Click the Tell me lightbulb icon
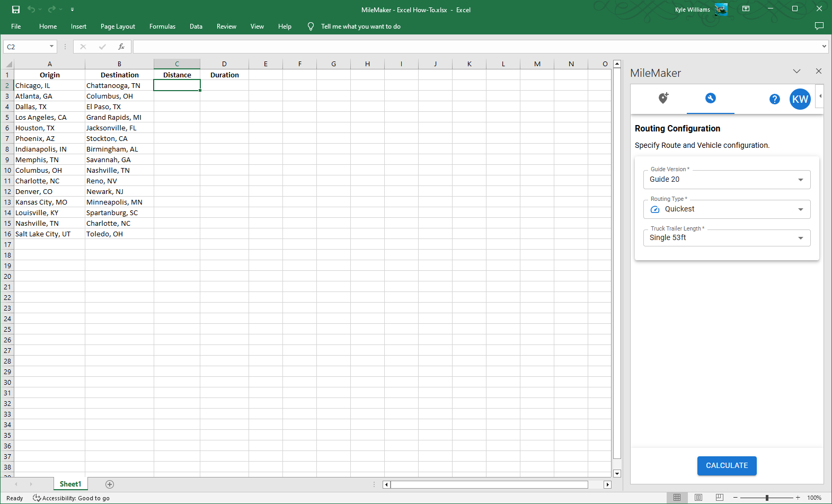Image resolution: width=832 pixels, height=504 pixels. point(311,26)
